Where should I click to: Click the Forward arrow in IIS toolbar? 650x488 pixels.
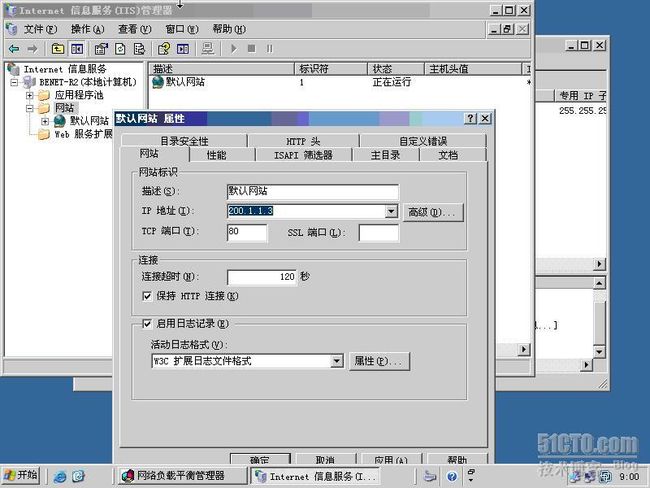(32, 49)
